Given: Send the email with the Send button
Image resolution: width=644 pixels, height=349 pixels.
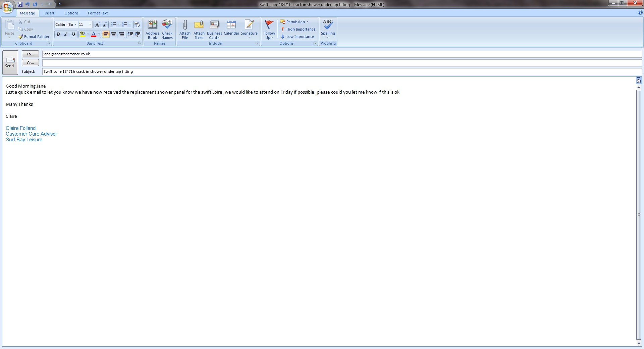Looking at the screenshot, I should (10, 62).
